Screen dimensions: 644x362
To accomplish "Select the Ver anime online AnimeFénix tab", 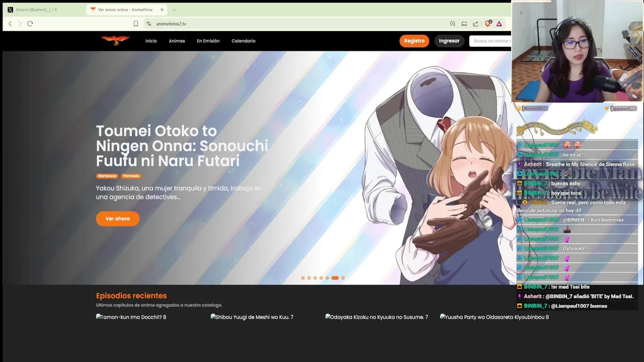I will [x=127, y=10].
